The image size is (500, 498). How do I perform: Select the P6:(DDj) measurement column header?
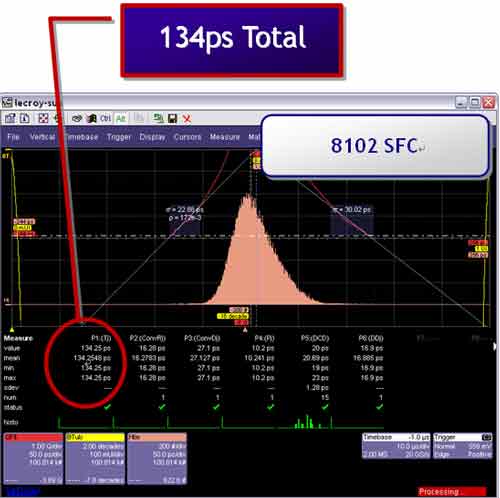point(371,338)
